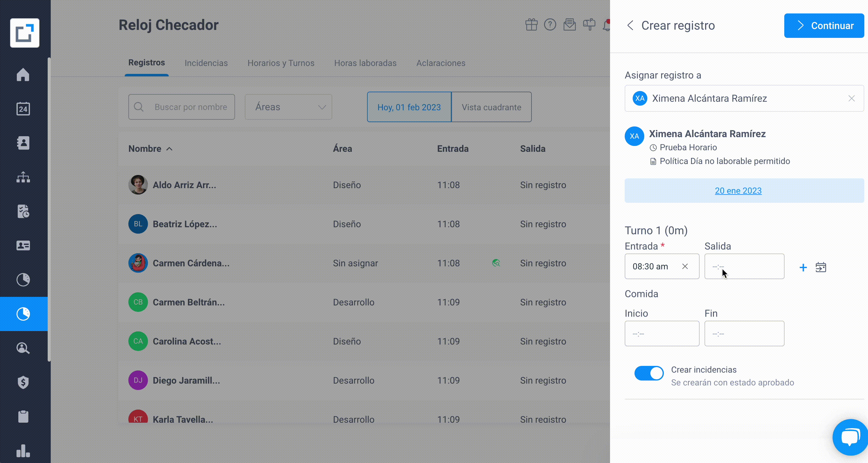Toggle the Crear incidencias switch
This screenshot has height=463, width=868.
[649, 373]
